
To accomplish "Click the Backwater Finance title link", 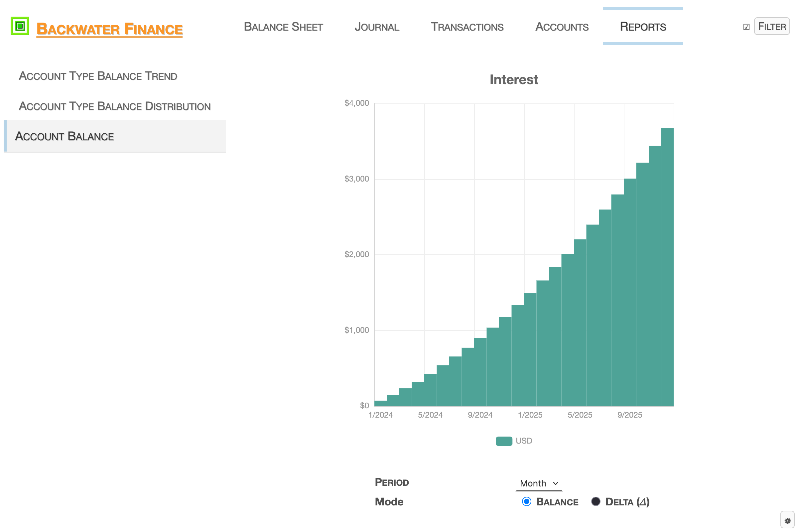I will click(109, 29).
